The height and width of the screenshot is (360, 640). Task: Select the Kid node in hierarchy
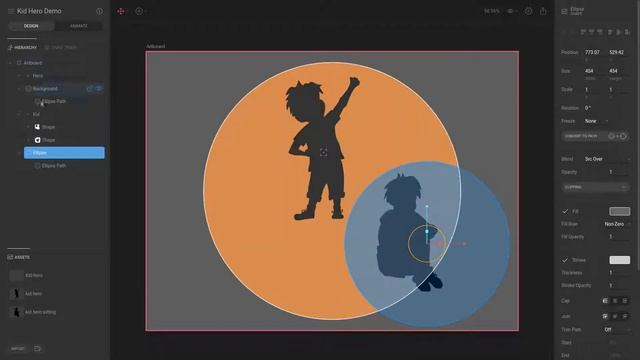click(x=36, y=114)
